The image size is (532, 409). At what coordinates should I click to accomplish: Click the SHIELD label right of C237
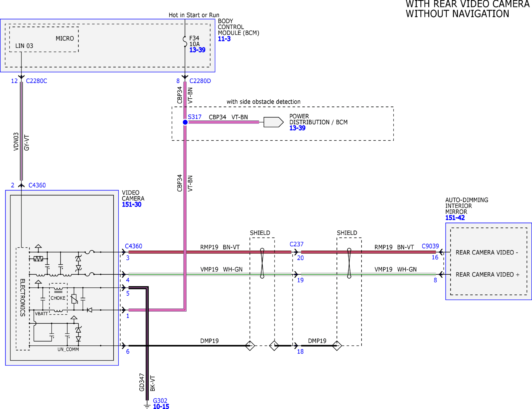tap(347, 233)
